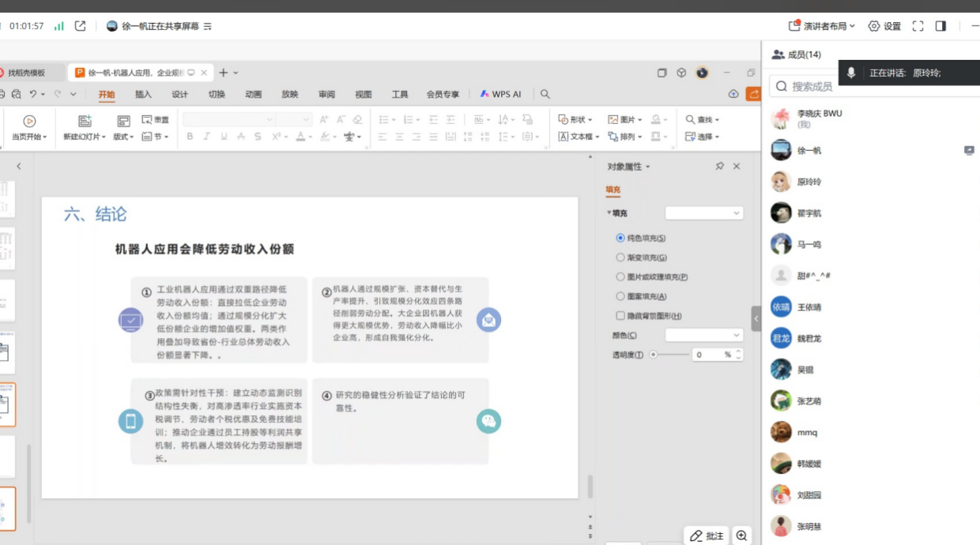980x545 pixels.
Task: Click the 新建幻灯片 new slide icon
Action: [x=85, y=121]
